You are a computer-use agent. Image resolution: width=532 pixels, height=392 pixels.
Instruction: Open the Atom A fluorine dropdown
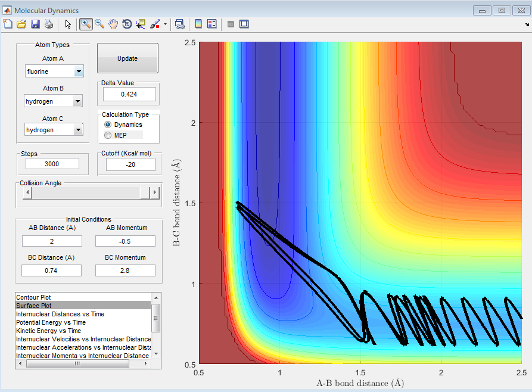[78, 71]
